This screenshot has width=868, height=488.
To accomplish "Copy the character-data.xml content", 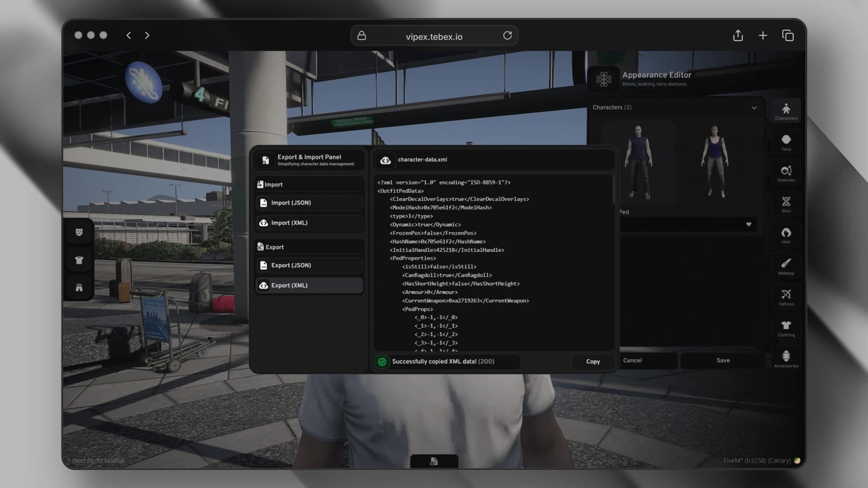I will (x=593, y=361).
